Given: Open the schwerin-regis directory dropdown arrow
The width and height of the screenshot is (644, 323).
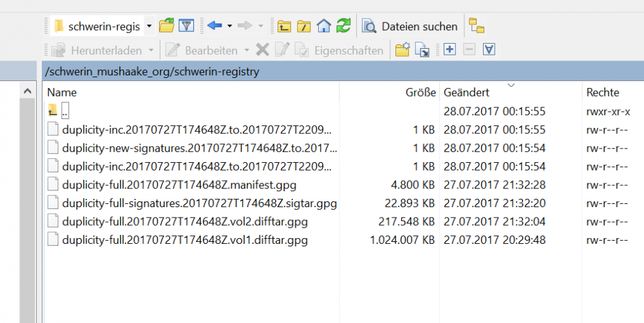Looking at the screenshot, I should [149, 26].
